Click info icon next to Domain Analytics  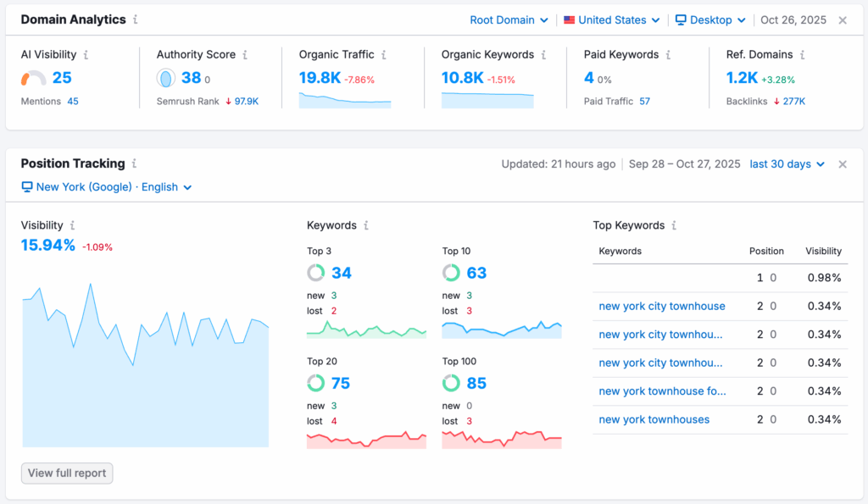click(136, 19)
